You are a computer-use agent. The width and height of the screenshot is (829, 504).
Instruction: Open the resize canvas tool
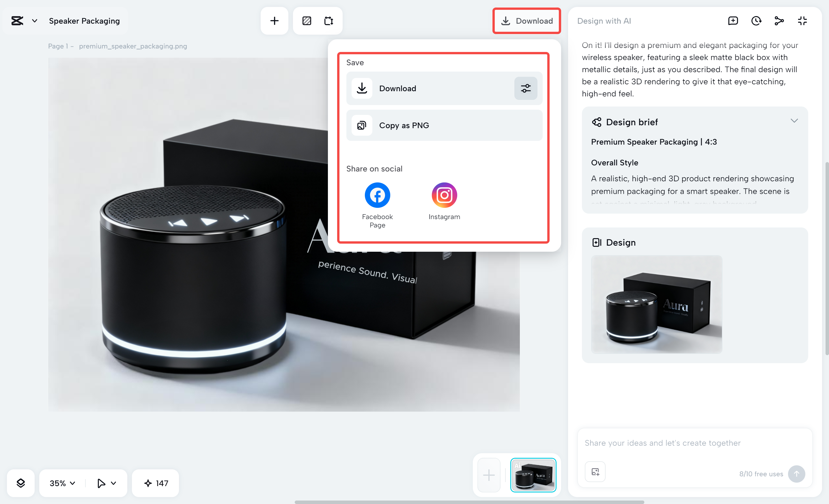click(329, 20)
